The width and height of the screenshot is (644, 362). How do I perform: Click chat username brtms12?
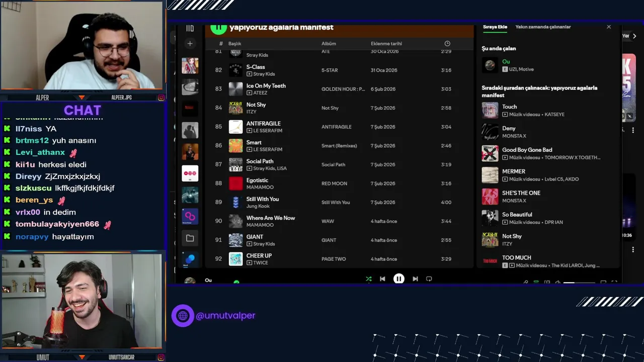32,141
